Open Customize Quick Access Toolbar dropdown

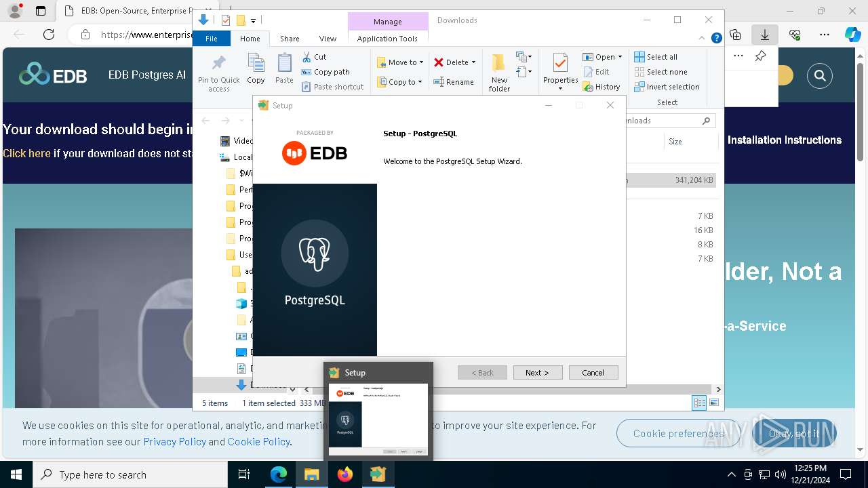[x=253, y=20]
